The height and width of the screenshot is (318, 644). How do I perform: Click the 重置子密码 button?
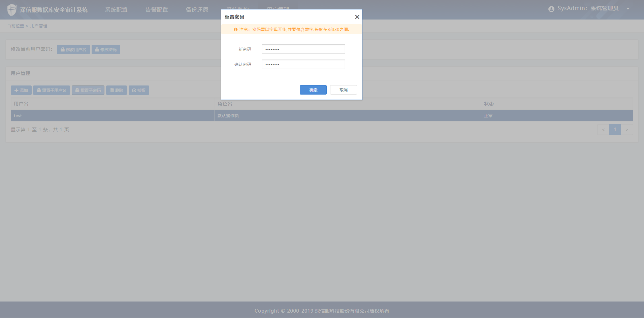pos(88,90)
